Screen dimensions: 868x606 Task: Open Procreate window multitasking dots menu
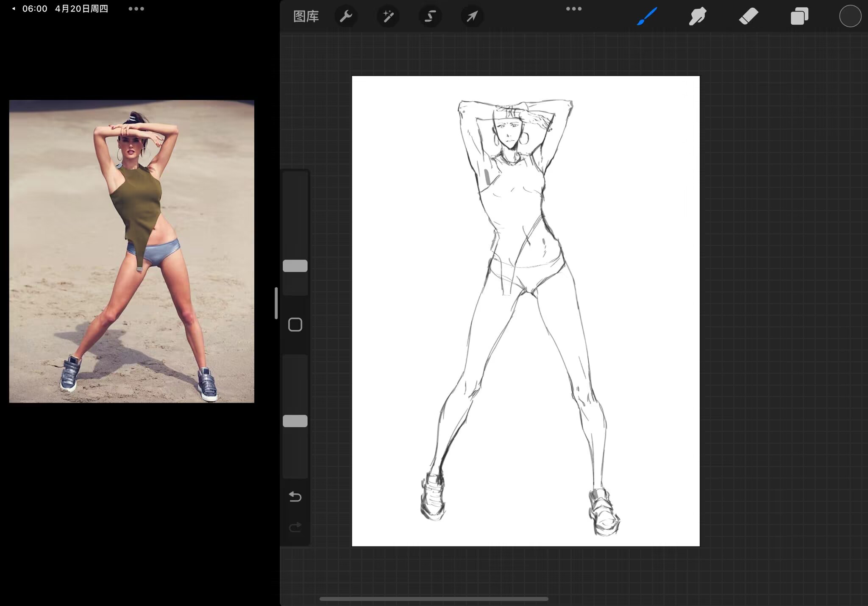573,8
